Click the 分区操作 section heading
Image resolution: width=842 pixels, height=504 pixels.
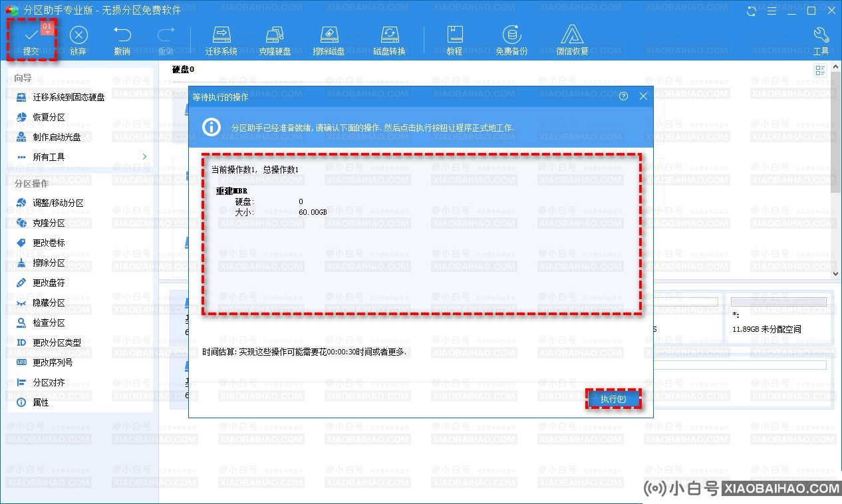[31, 184]
